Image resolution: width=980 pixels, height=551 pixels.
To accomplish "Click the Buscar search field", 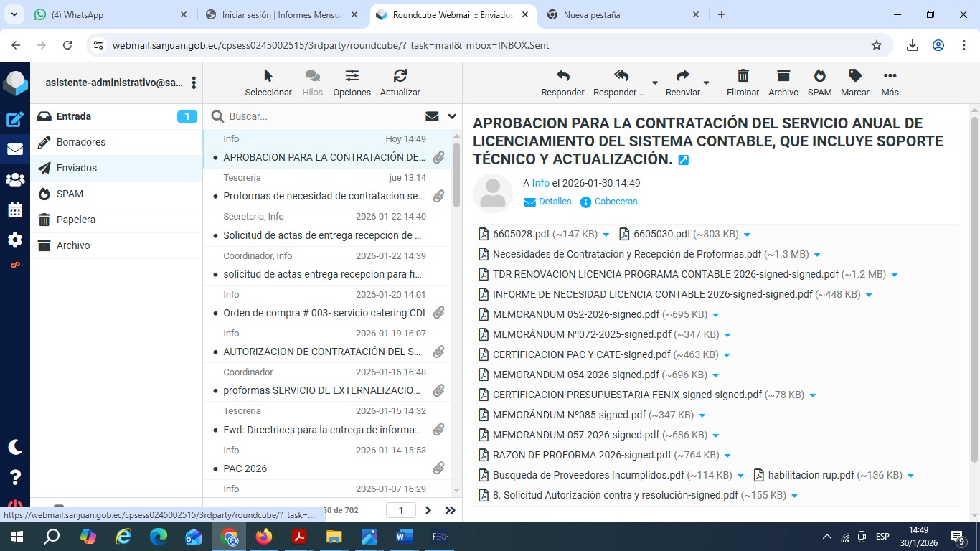I will coord(323,116).
